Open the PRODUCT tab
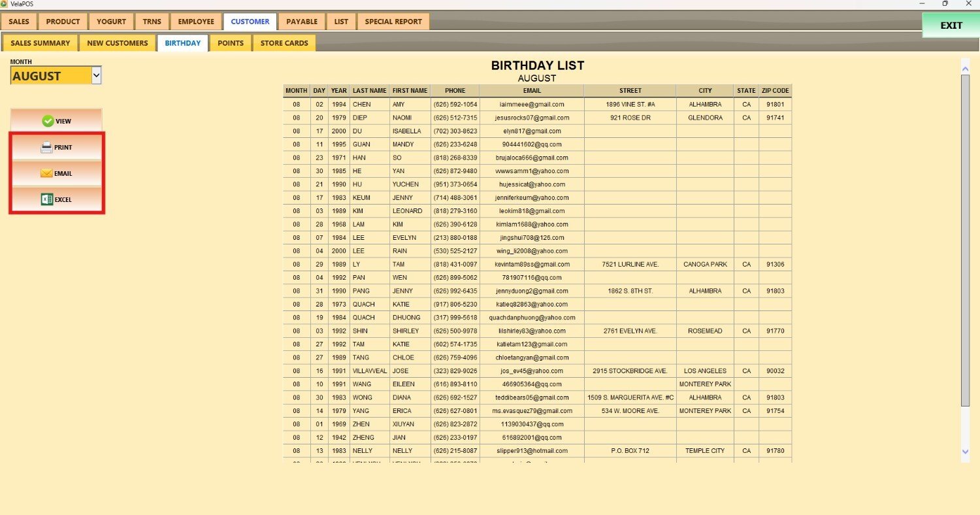The image size is (980, 515). [63, 22]
